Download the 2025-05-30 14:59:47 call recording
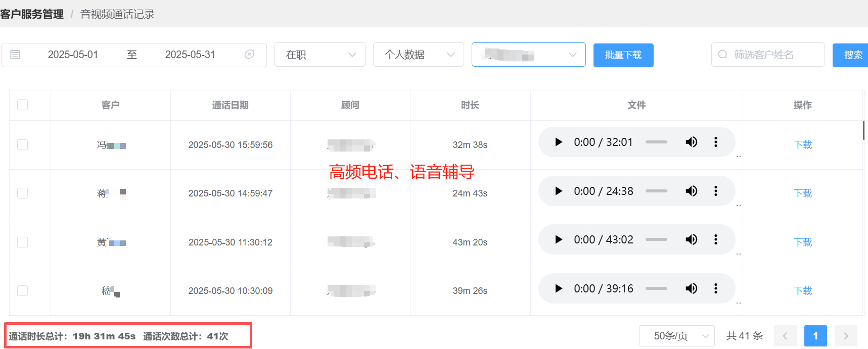This screenshot has height=349, width=868. [x=802, y=193]
